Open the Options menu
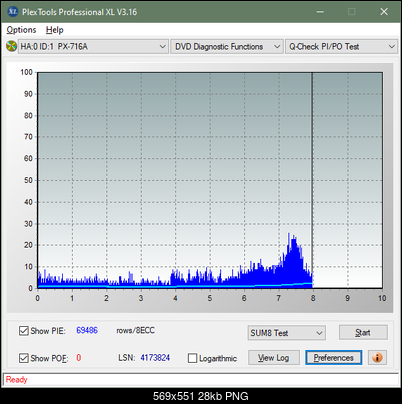402x404 pixels. (21, 30)
